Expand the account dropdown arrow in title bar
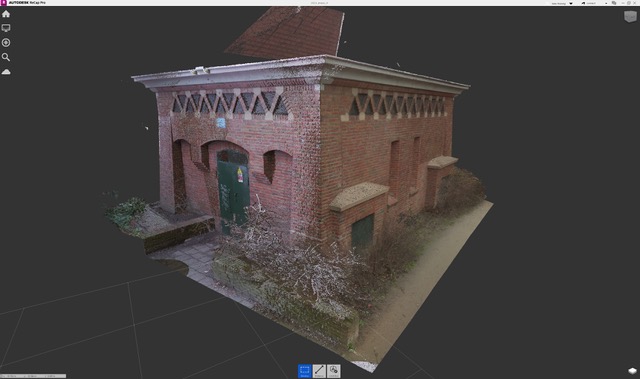This screenshot has height=379, width=640. point(606,3)
